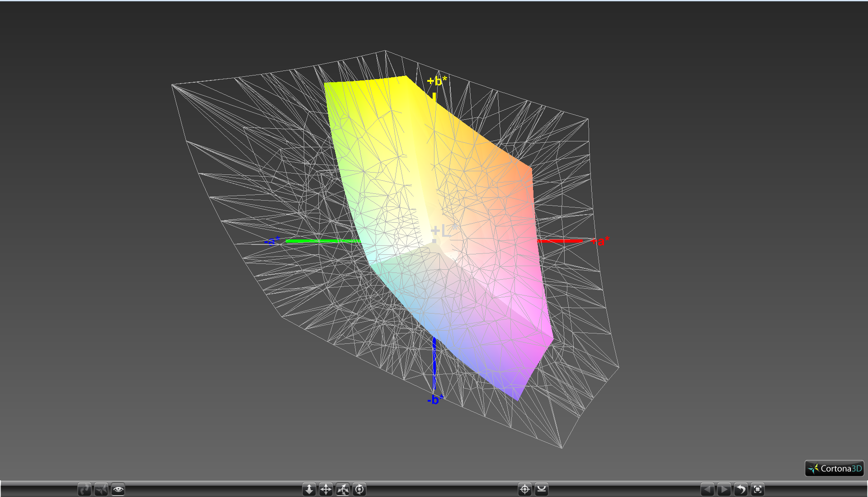Click the blue -b* axis label
This screenshot has height=497, width=868.
click(x=435, y=399)
